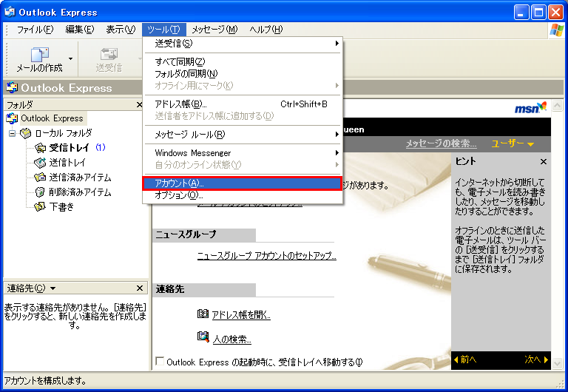
Task: Choose フォルダの同期(N) from the menu
Action: (243, 74)
